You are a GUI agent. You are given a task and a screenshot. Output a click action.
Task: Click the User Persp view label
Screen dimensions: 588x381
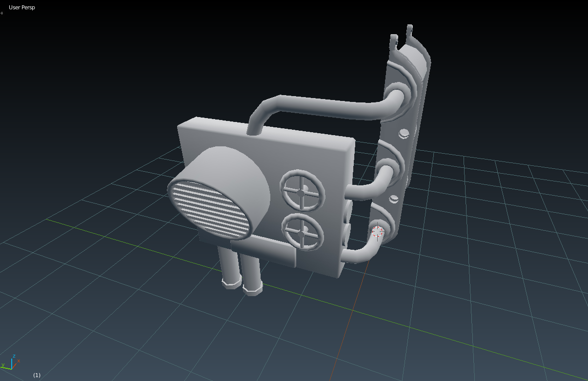coord(22,7)
